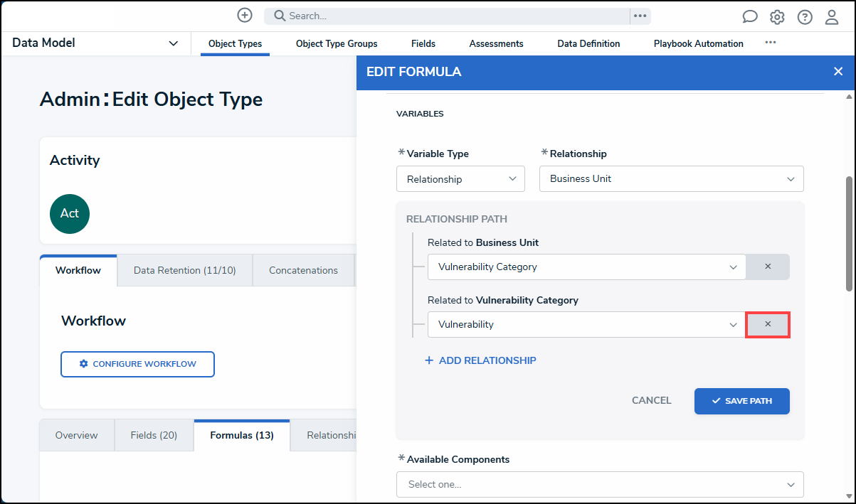Expand the Relationship Business Unit dropdown

[x=672, y=179]
